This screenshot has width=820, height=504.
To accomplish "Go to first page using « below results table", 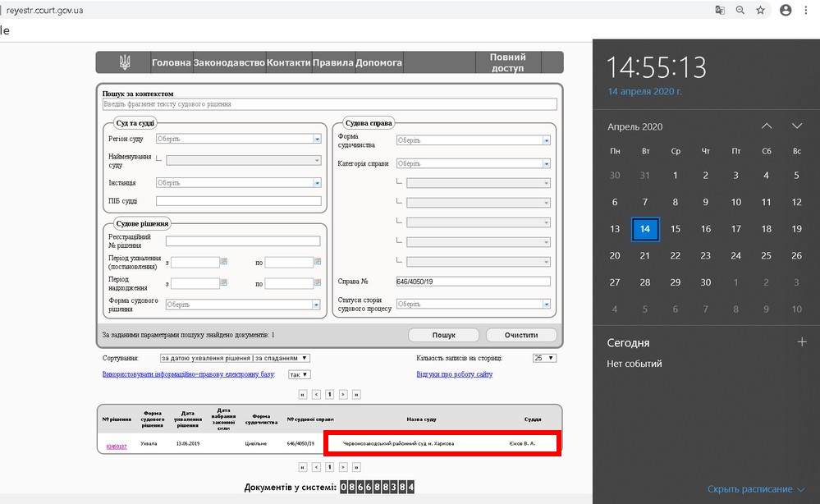I will pos(303,467).
